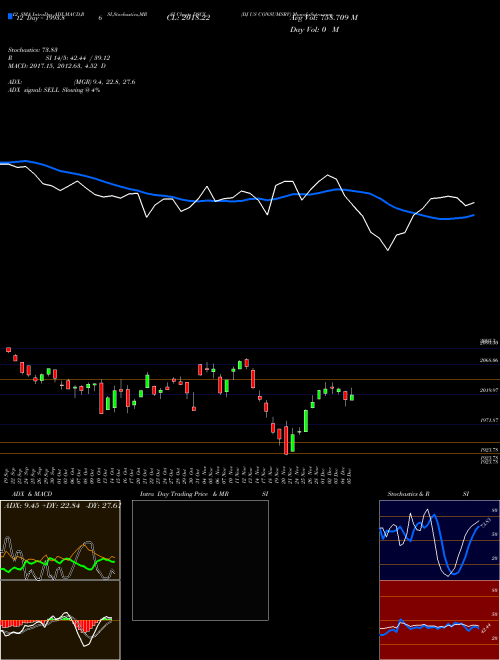Click the 1973.57 price axis label
The image size is (500, 660).
point(489,420)
